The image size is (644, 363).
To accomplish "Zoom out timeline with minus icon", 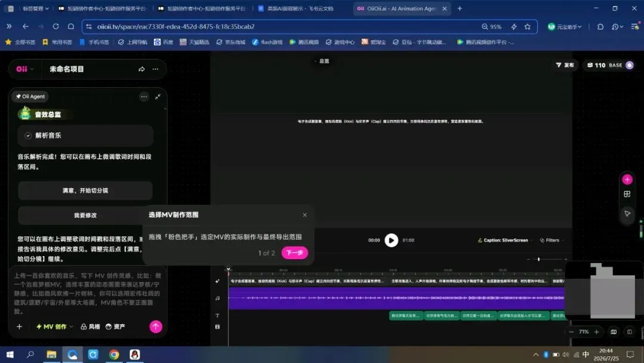I will [x=528, y=259].
